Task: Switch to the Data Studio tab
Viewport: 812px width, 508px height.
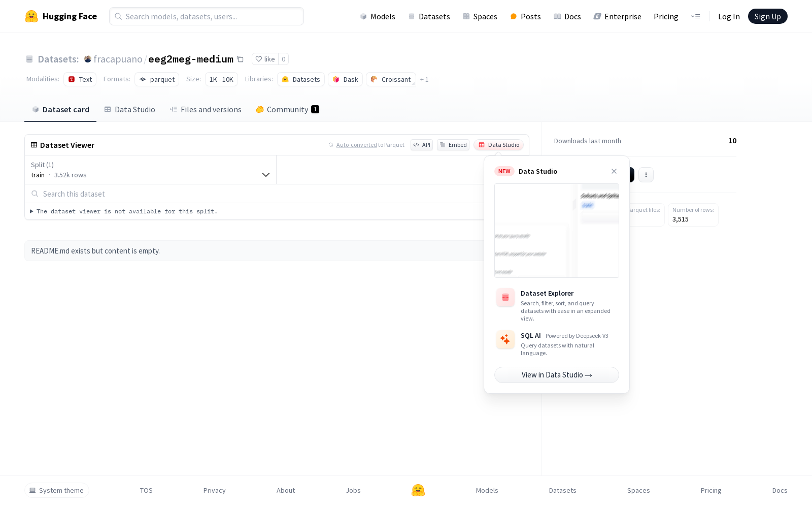Action: click(129, 109)
